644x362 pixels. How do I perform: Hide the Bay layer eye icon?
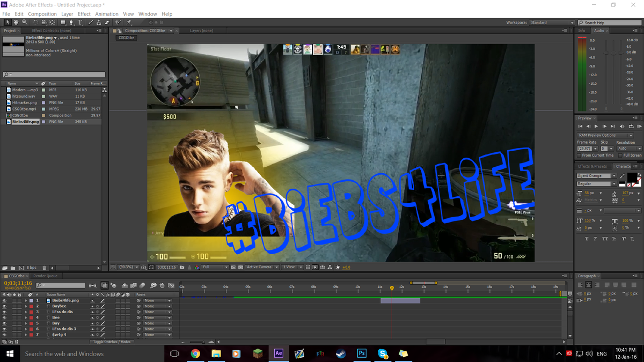pyautogui.click(x=4, y=323)
